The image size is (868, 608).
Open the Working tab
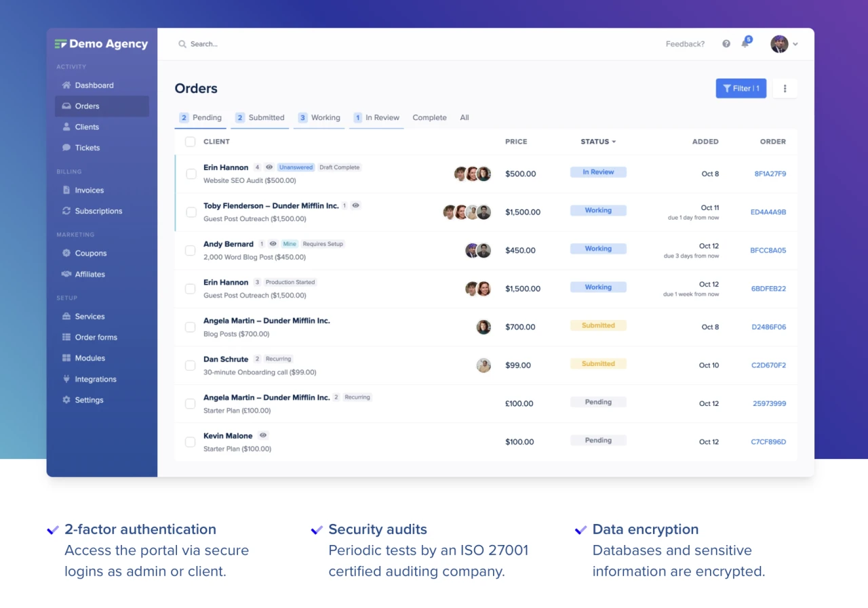pyautogui.click(x=319, y=117)
